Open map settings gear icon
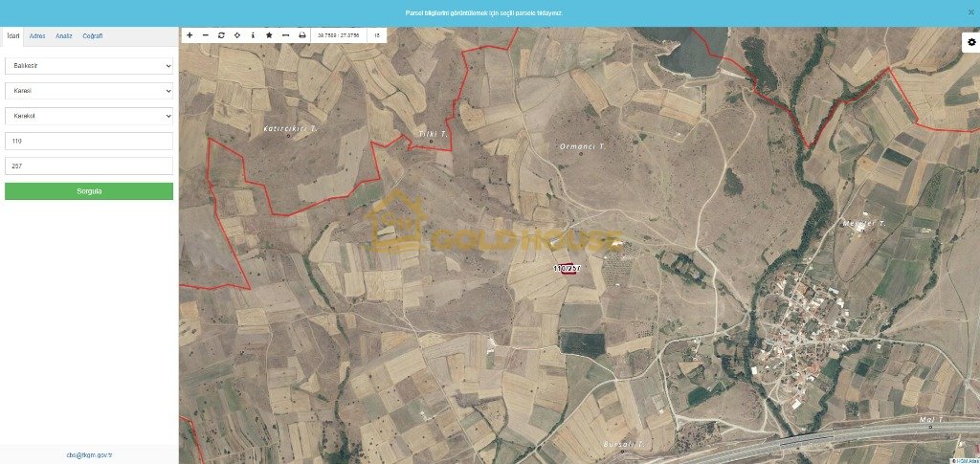980x464 pixels. coord(971,42)
